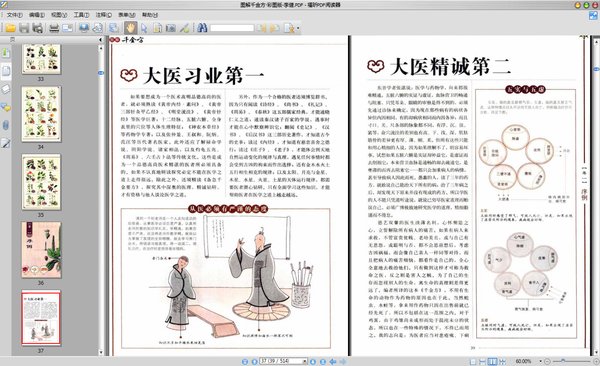600x366 pixels.
Task: Switch to single page layout
Action: click(x=473, y=361)
